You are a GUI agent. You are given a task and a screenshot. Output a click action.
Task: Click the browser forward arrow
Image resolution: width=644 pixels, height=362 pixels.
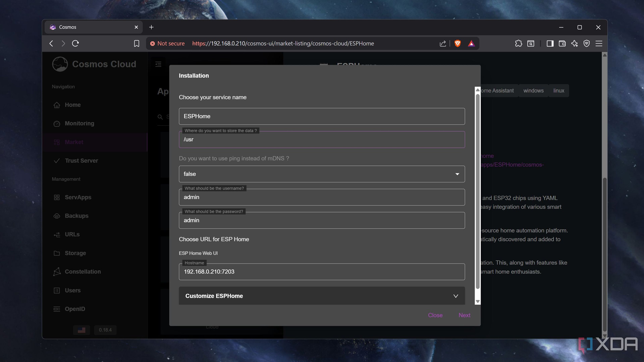coord(63,43)
